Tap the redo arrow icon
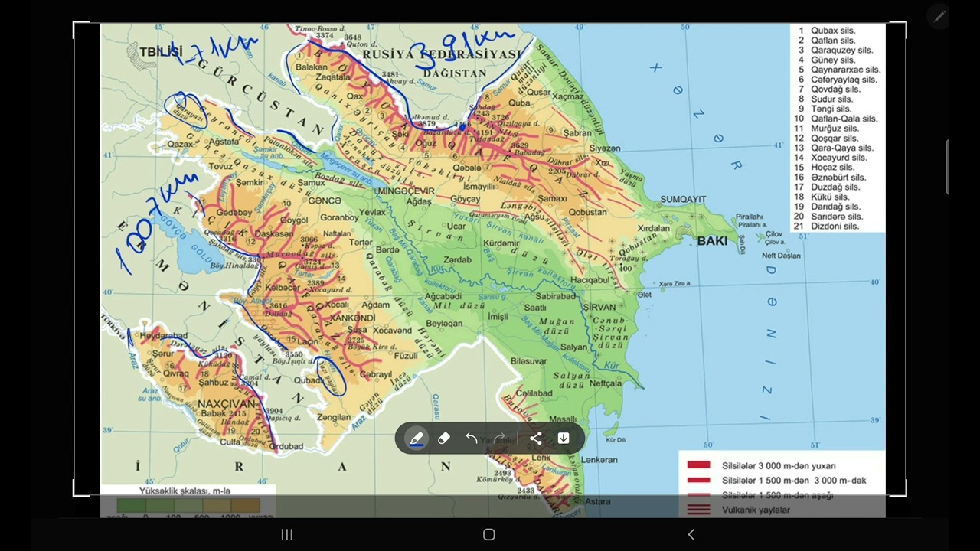The width and height of the screenshot is (980, 551). pos(500,439)
